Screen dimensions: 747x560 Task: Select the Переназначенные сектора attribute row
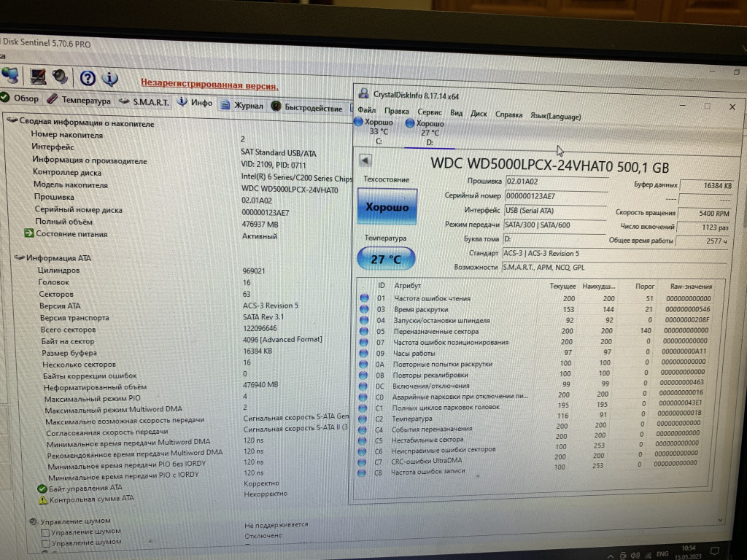(535, 331)
